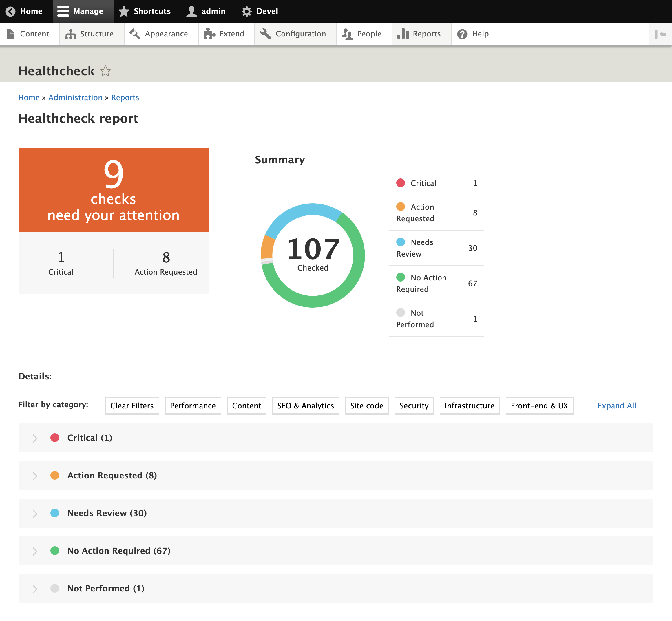
Task: Click the Not Performed grey legend dot
Action: click(x=401, y=312)
